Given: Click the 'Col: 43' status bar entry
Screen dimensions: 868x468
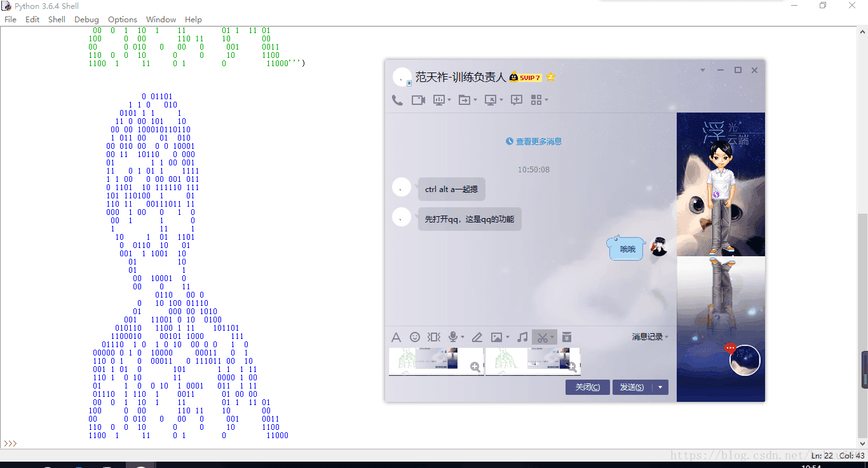Looking at the screenshot, I should [x=852, y=455].
